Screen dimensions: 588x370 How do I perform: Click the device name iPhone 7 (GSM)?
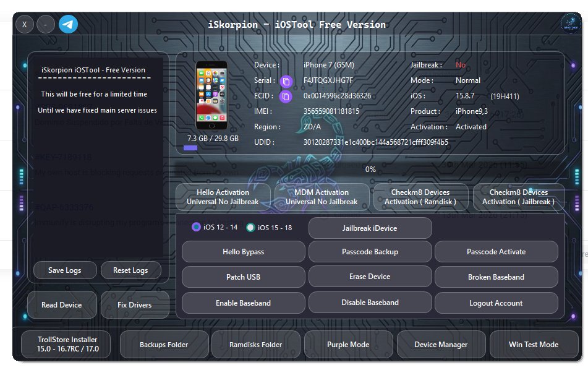point(328,65)
